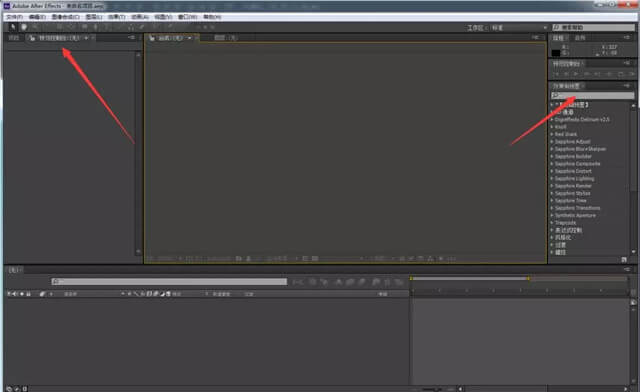Go to last frame in Preview panel

point(598,74)
